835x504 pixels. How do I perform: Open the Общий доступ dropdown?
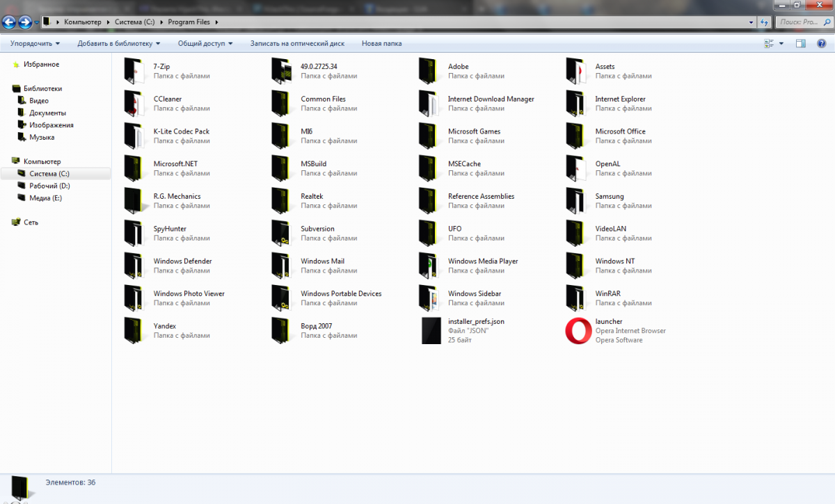[205, 43]
